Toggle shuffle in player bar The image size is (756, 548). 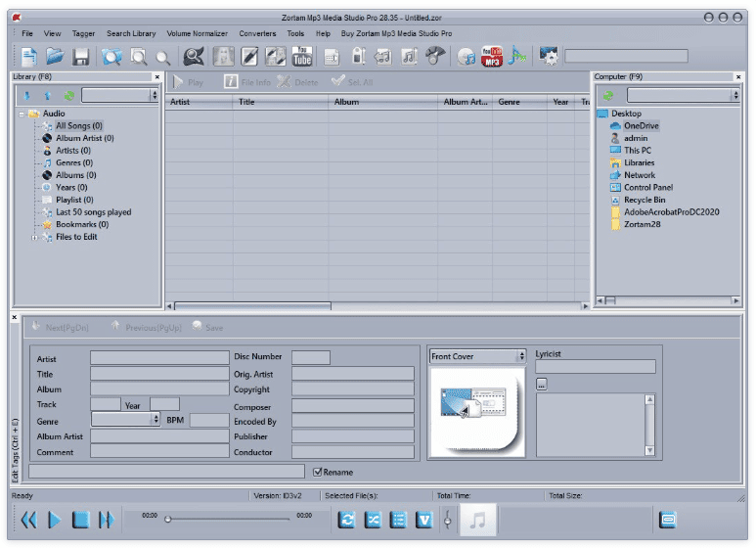point(373,520)
